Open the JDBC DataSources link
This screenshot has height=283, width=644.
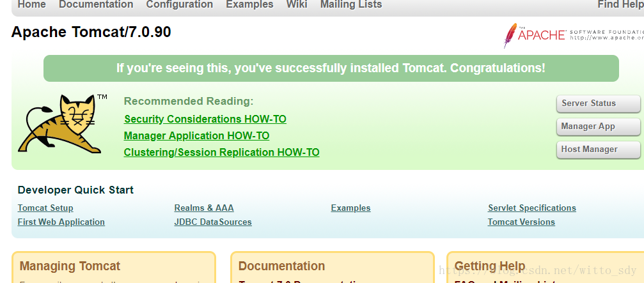(213, 222)
